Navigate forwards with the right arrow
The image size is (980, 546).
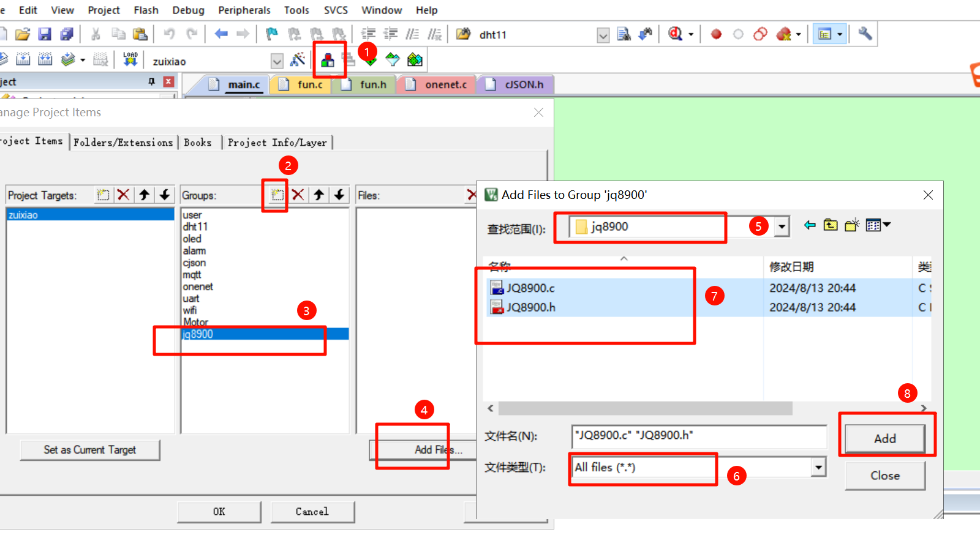pos(243,34)
